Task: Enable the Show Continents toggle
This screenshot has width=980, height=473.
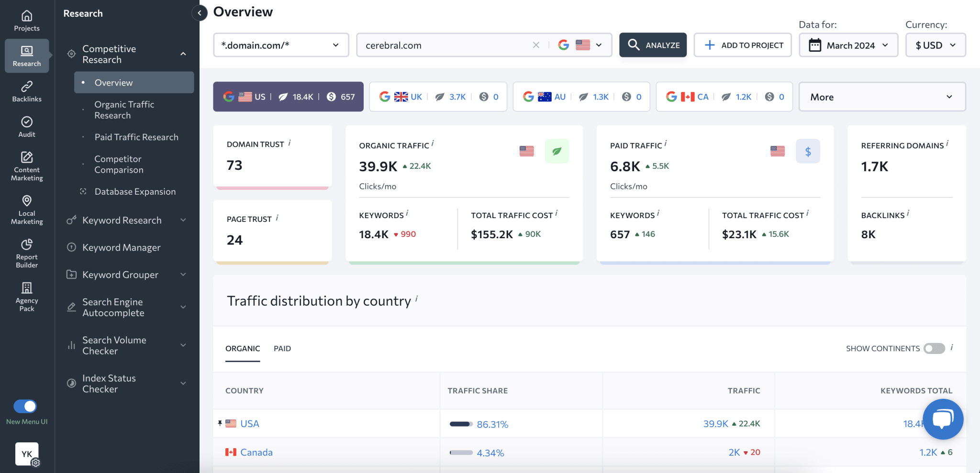Action: 934,348
